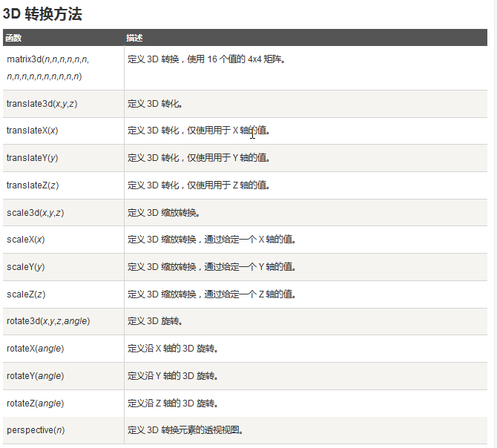Click the description "定义 3D 转化。"

(x=155, y=104)
